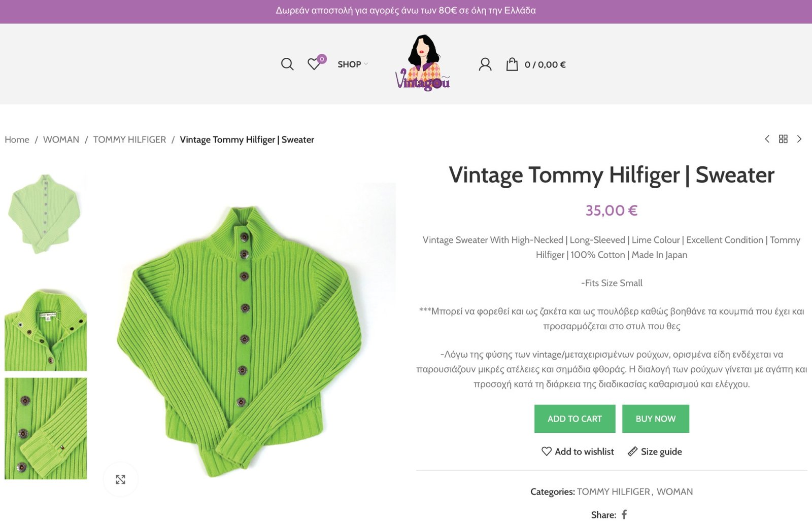Navigate to Home in the breadcrumb
This screenshot has height=523, width=812.
(x=17, y=140)
